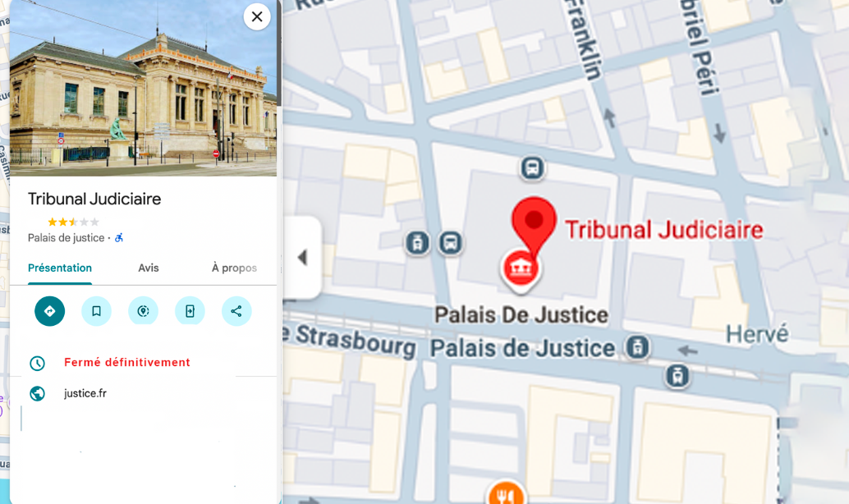Collapse the side panel with arrow
The image size is (849, 504).
[x=302, y=258]
